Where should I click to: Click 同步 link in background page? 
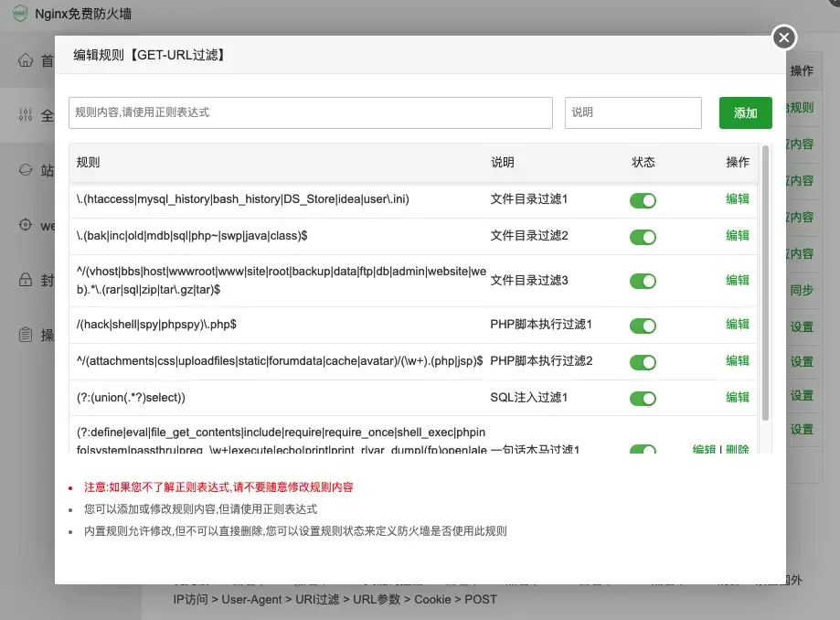point(802,290)
